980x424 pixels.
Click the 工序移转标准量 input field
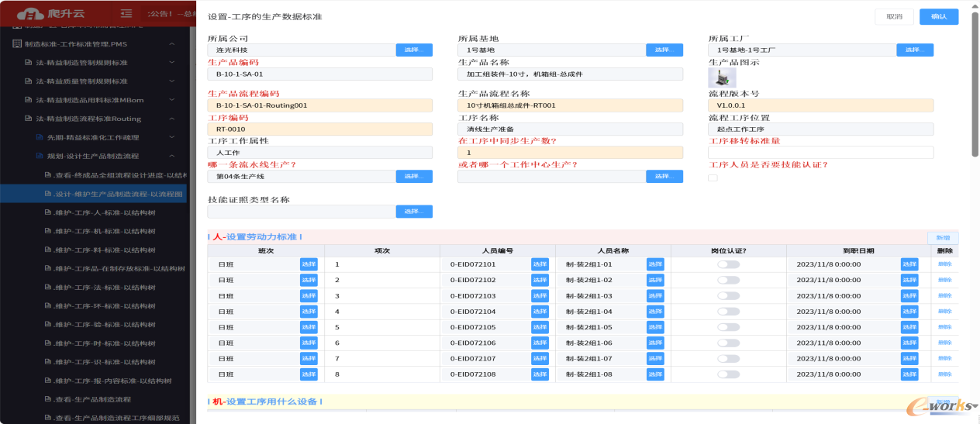click(821, 153)
